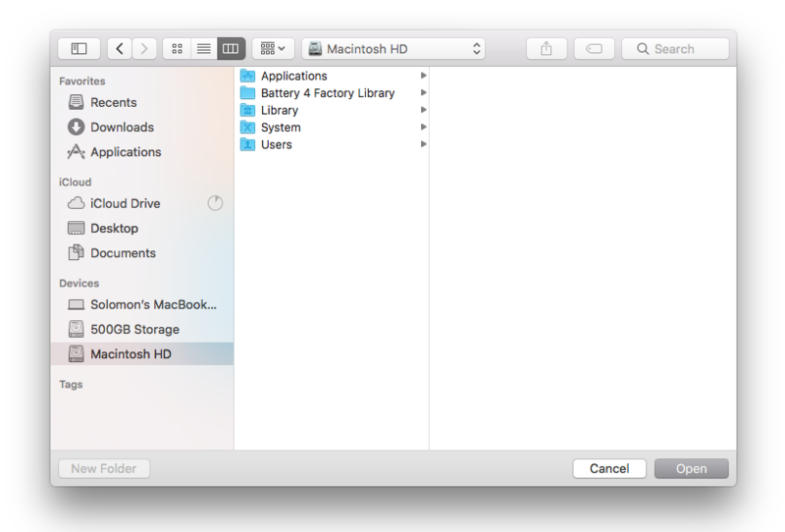Image resolution: width=785 pixels, height=532 pixels.
Task: Click the Recents sidebar icon
Action: [x=77, y=102]
